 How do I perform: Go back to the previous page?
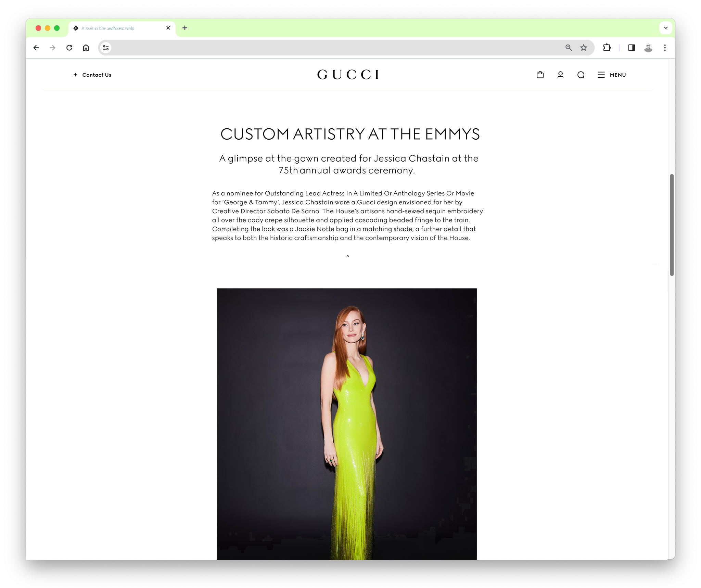[x=36, y=48]
